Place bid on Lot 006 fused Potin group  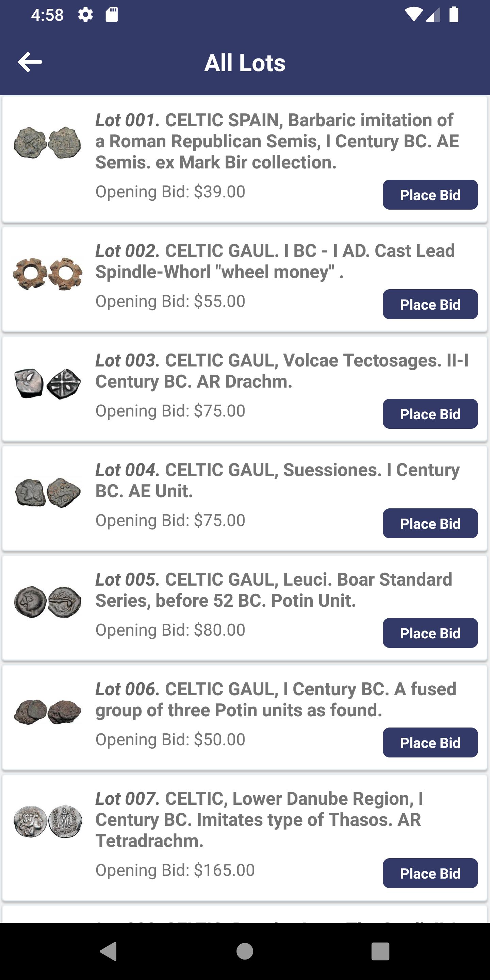(430, 742)
